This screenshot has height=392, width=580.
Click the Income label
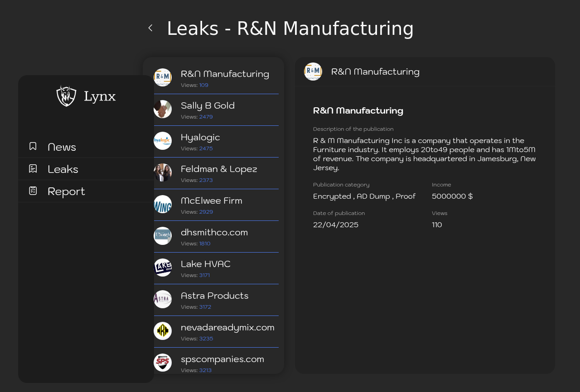(441, 185)
